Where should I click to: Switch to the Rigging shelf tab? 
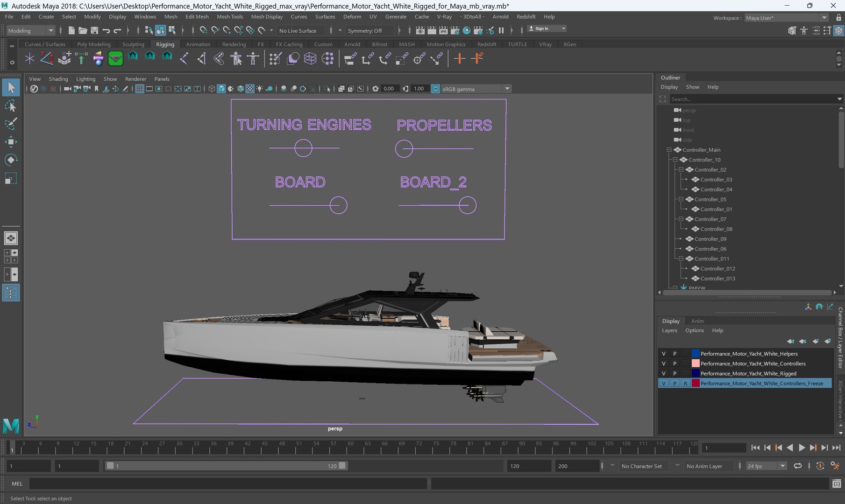[x=165, y=44]
